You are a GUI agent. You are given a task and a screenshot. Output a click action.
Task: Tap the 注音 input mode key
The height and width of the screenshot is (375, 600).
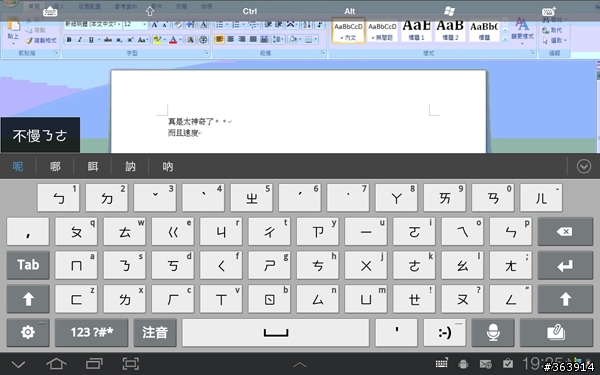click(x=155, y=332)
